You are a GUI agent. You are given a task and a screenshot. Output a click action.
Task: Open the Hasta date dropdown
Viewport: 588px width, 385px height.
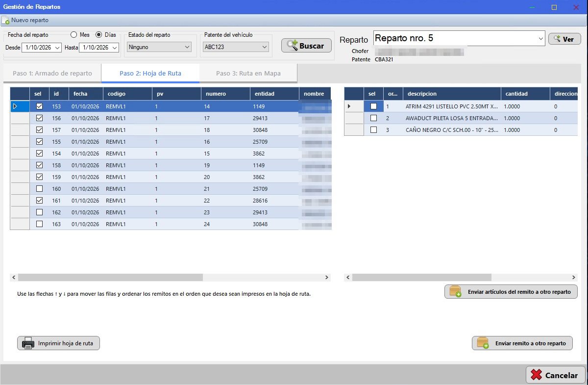click(115, 48)
